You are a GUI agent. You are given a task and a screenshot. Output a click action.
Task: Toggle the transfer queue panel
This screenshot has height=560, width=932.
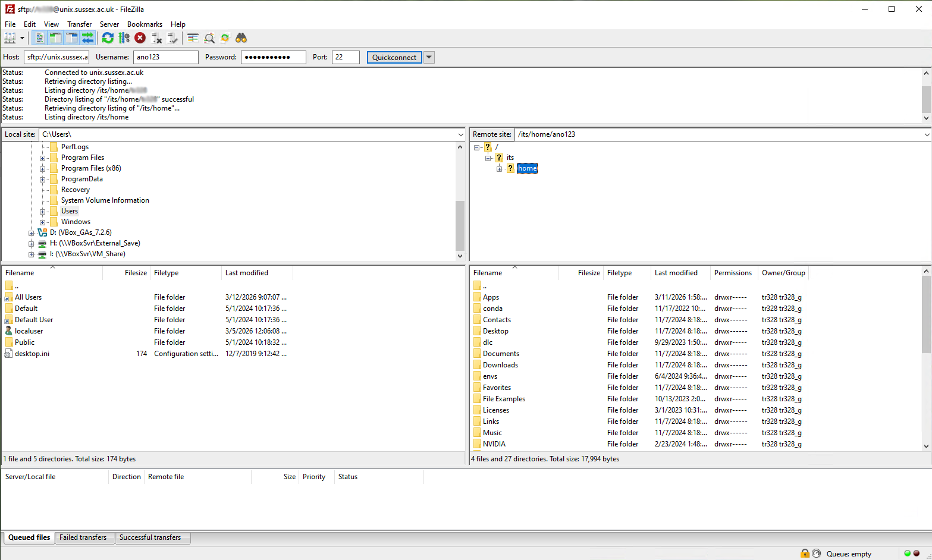pyautogui.click(x=87, y=37)
